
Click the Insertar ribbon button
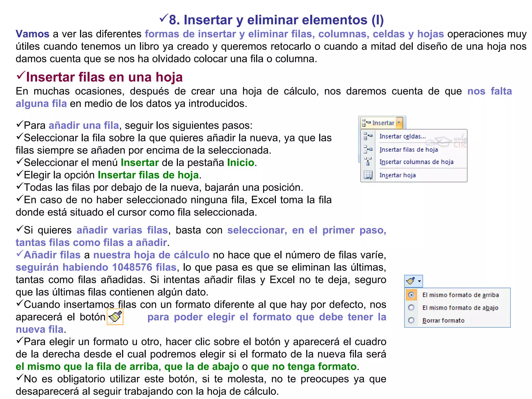378,123
